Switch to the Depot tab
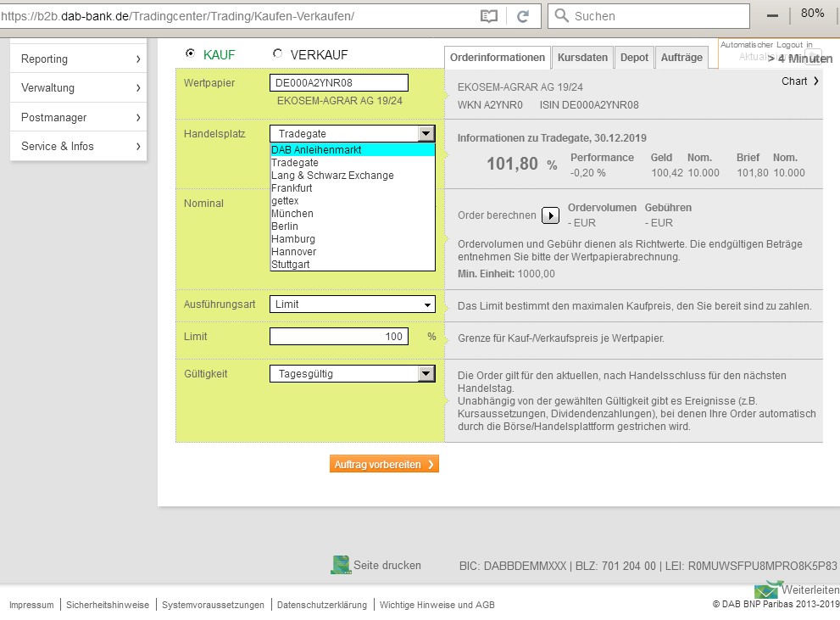The image size is (840, 620). pos(634,58)
